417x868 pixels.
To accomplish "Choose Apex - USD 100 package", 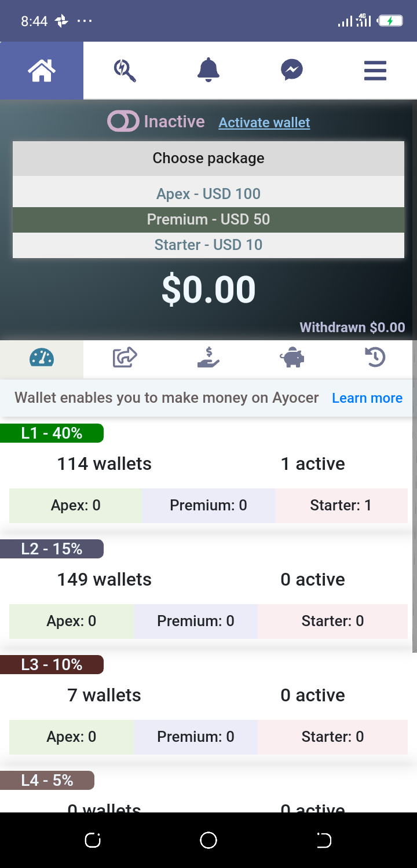I will point(209,194).
